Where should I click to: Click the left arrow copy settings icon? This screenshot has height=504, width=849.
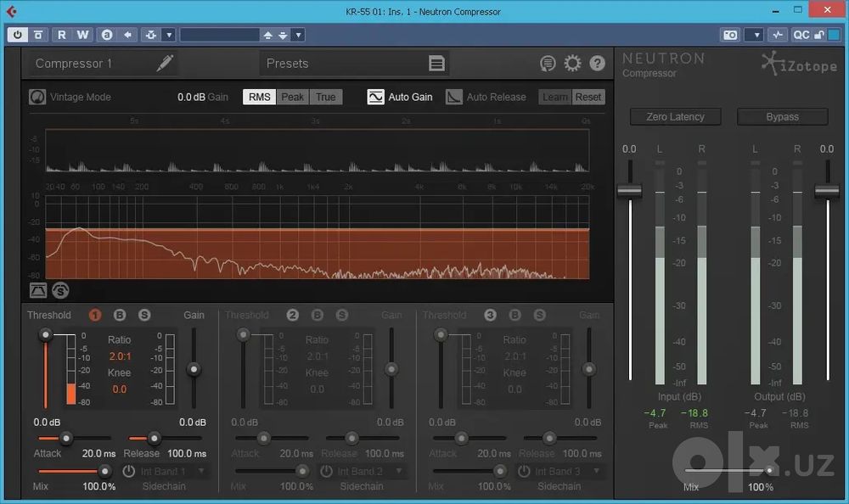(127, 35)
